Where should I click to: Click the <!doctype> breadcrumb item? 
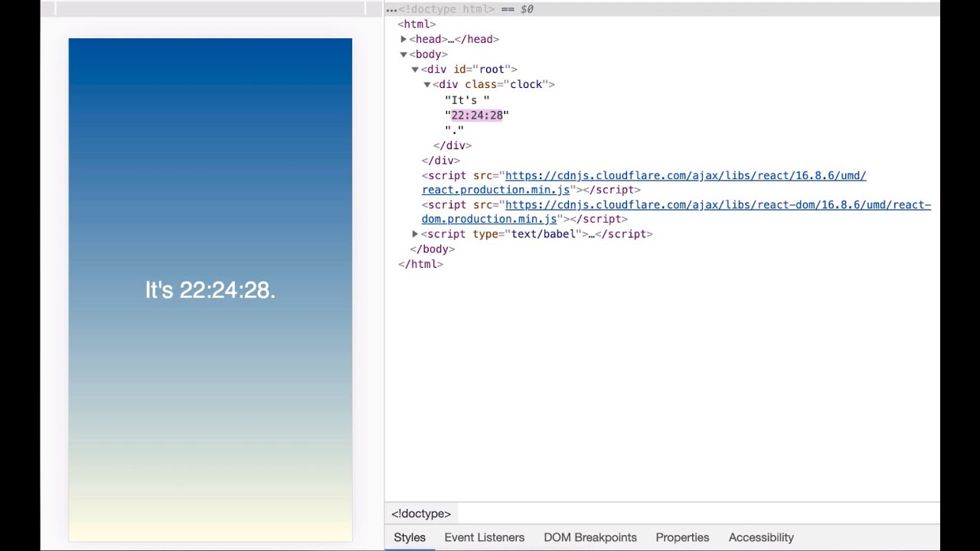420,513
